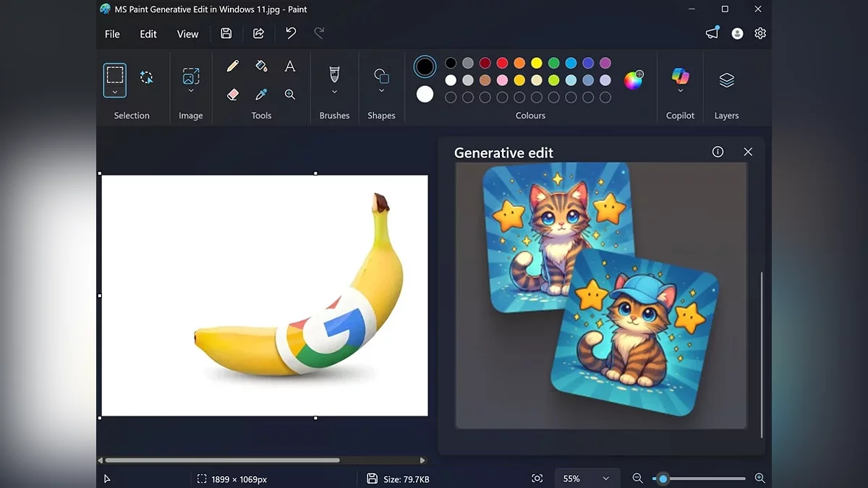Open the zoom percentage dropdown
This screenshot has width=868, height=488.
[605, 479]
